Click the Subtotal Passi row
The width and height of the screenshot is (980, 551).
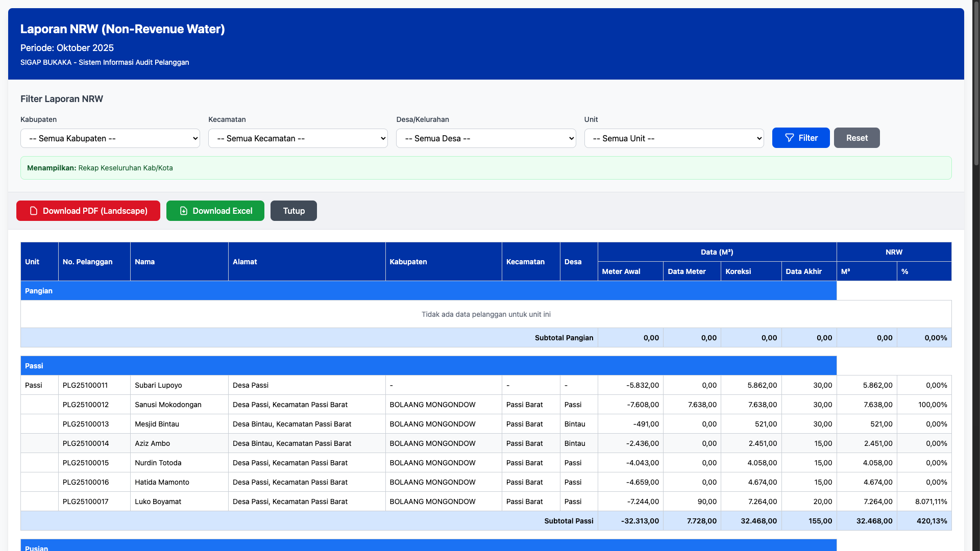[569, 521]
